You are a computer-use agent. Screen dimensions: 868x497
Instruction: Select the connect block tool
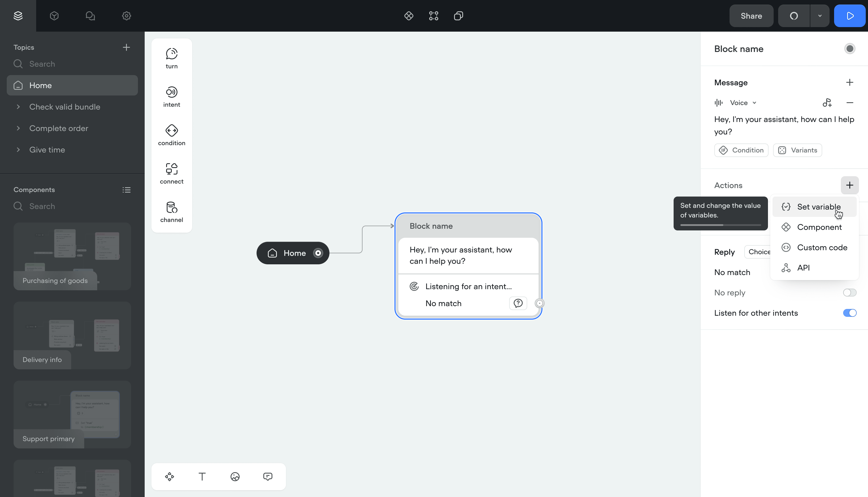(172, 173)
